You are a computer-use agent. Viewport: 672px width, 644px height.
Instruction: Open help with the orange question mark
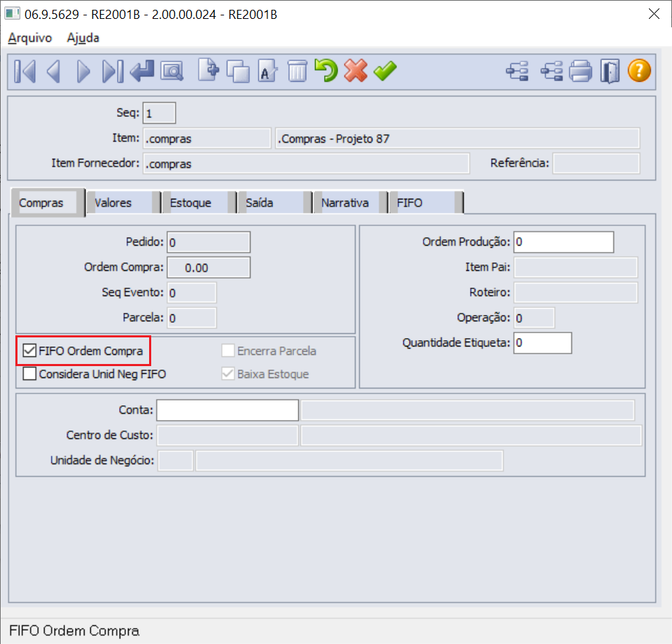point(639,71)
